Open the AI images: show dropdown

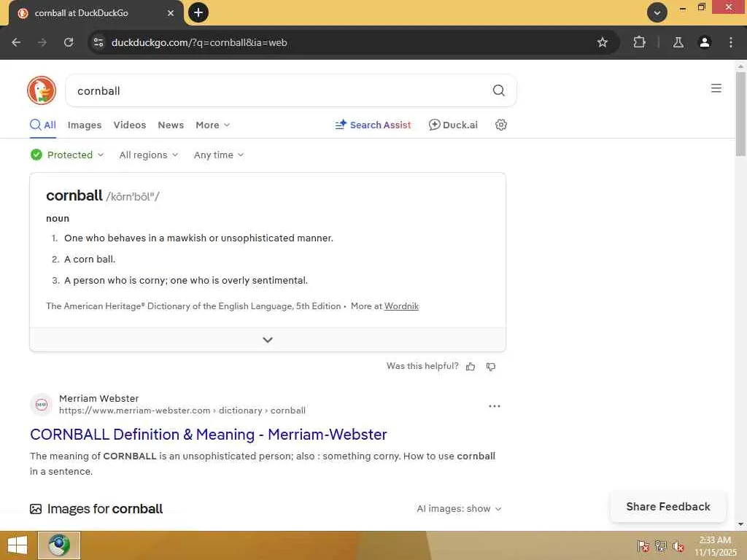[x=459, y=508]
